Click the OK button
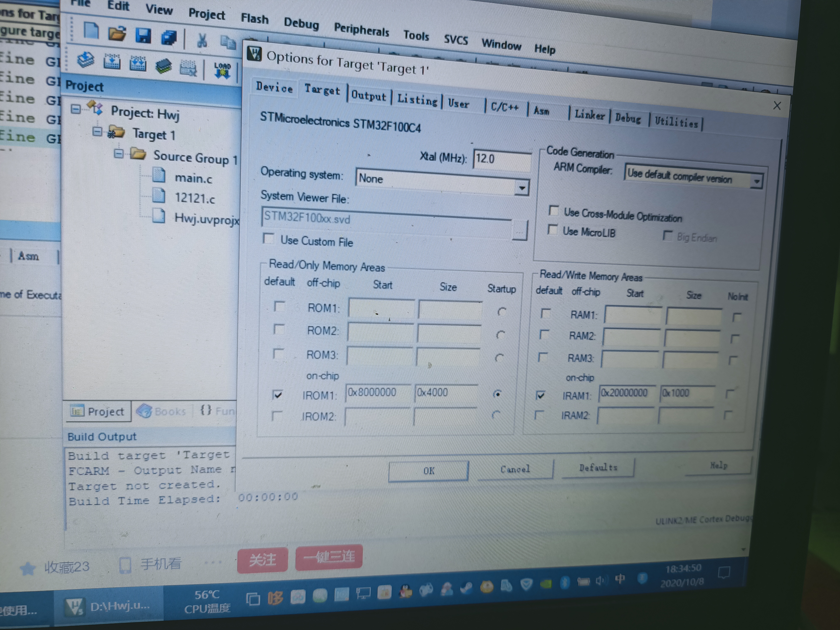This screenshot has height=630, width=840. (429, 471)
